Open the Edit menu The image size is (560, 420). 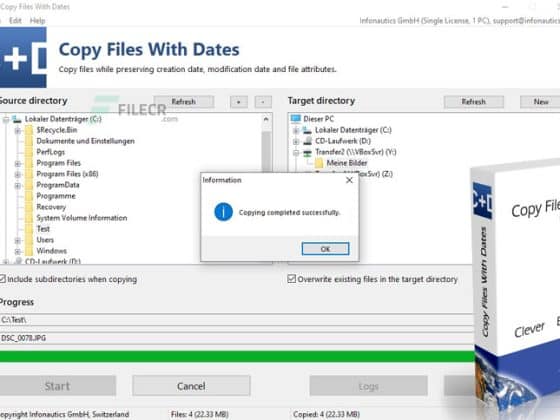point(15,20)
